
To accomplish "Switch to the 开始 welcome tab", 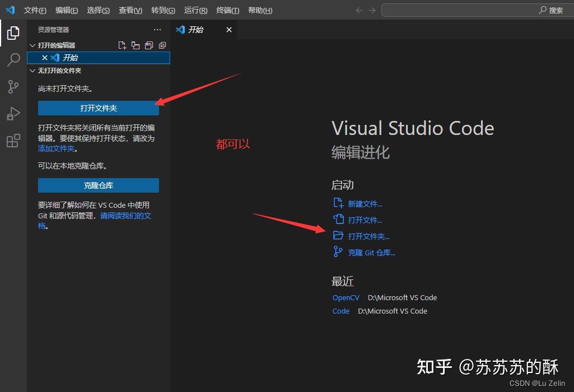I will pos(195,30).
